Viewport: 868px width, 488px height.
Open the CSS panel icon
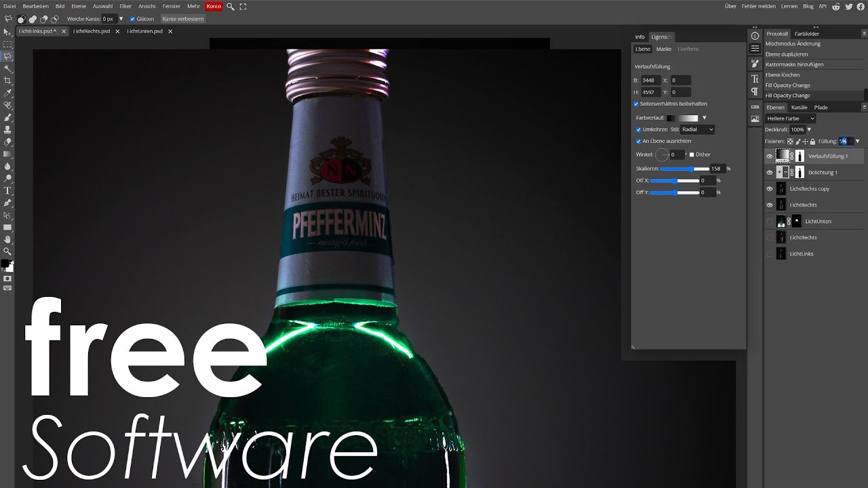(x=755, y=106)
